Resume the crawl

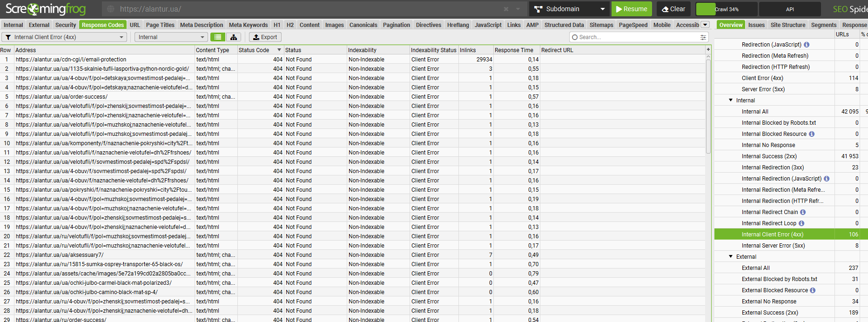(632, 9)
